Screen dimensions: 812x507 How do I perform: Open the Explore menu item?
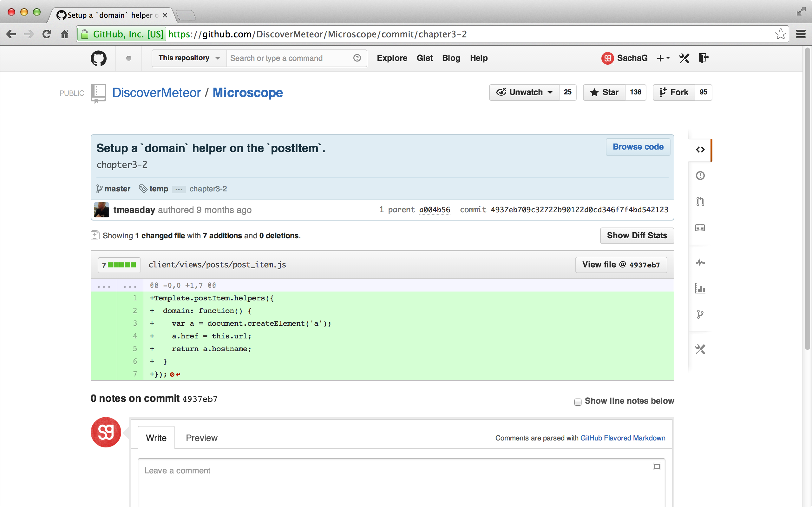392,58
